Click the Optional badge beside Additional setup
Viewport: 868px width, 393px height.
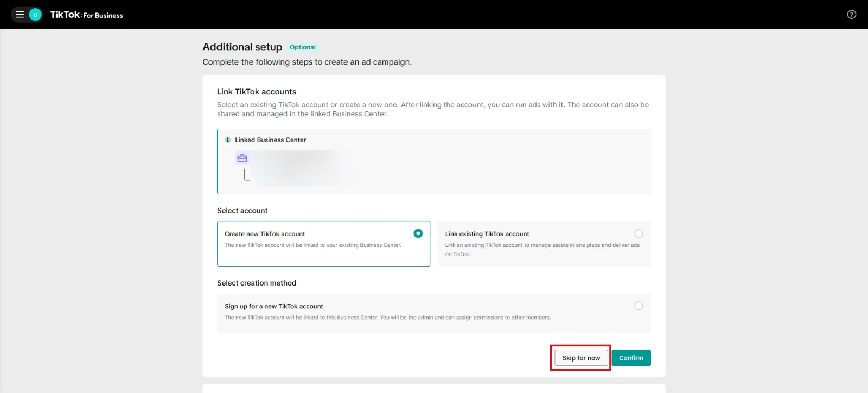(302, 47)
